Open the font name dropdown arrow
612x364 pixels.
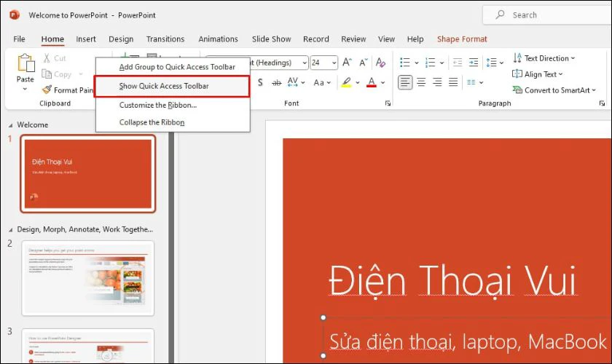pos(305,63)
